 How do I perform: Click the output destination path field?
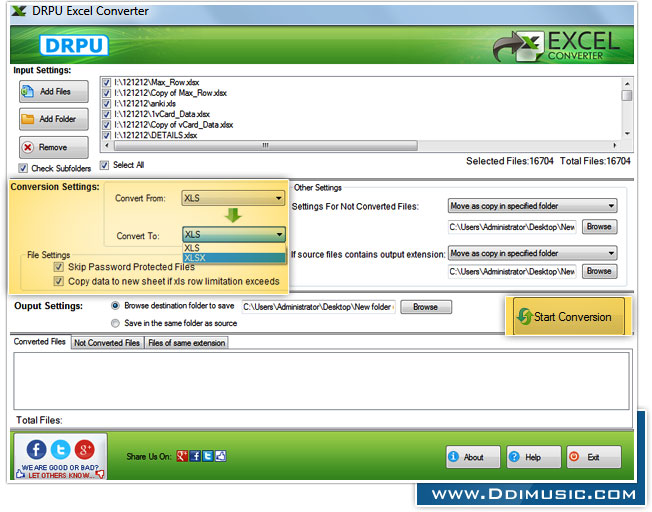[x=319, y=307]
